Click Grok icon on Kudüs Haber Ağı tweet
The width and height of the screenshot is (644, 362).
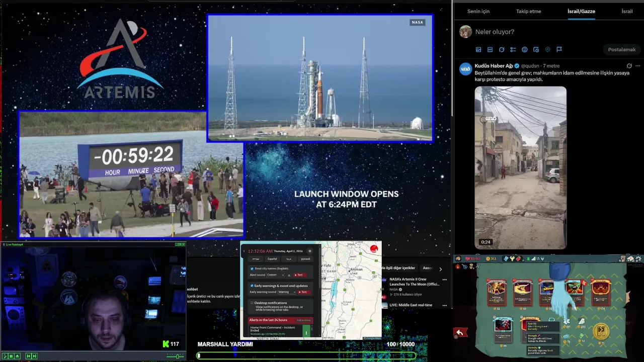(629, 66)
